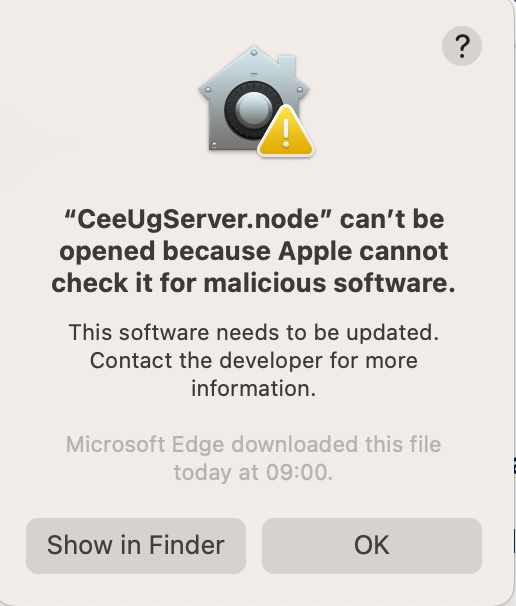Click the word "information." in the message
The image size is (516, 606).
(x=254, y=388)
